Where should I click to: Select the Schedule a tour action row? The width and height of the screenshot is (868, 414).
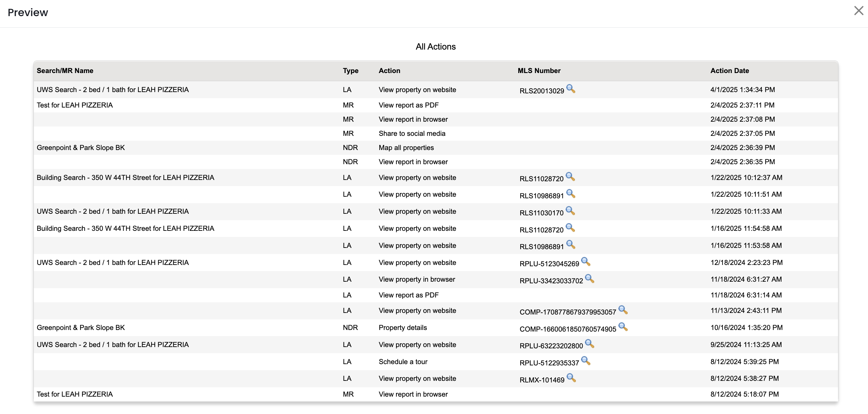(x=403, y=362)
